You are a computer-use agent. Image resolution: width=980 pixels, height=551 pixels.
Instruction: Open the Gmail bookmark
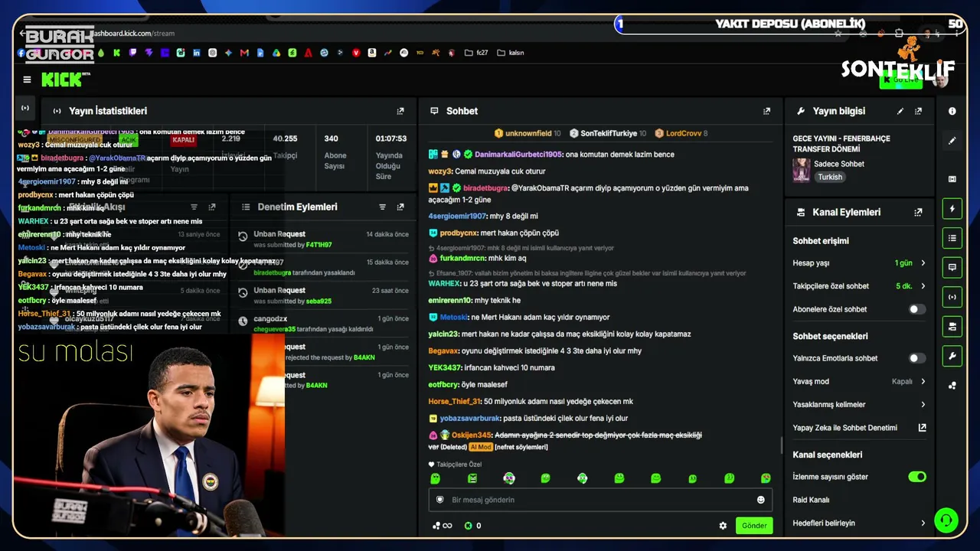tap(244, 53)
